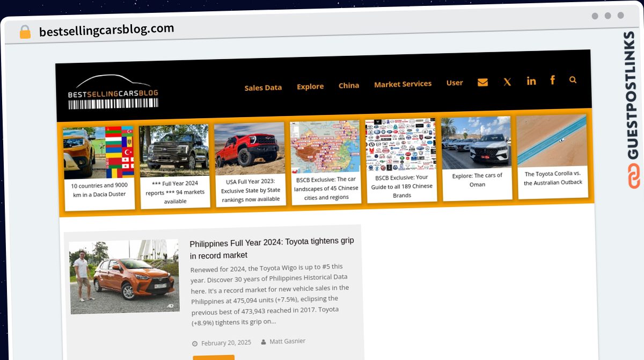Open the cars of Oman thumbnail
This screenshot has width=644, height=360.
click(x=477, y=142)
